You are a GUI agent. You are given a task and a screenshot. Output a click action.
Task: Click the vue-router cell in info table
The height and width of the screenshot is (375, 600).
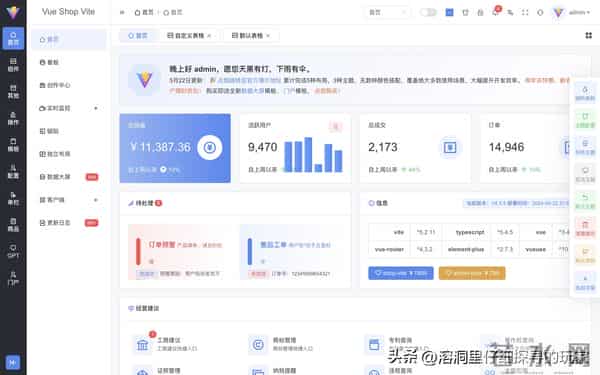[x=389, y=249]
